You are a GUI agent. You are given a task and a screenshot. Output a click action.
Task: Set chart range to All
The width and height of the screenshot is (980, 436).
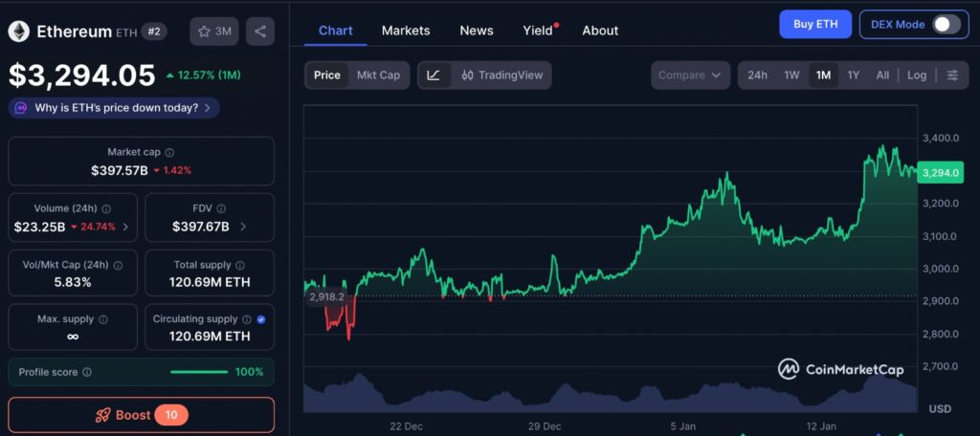[x=882, y=76]
